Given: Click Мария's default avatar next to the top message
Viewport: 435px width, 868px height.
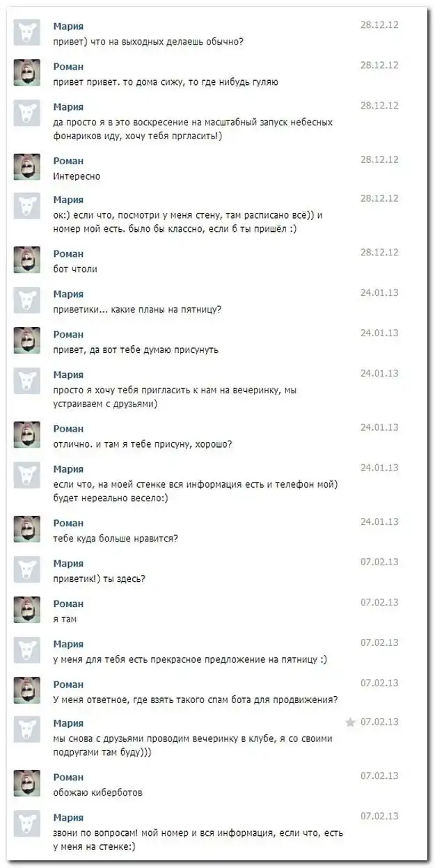Looking at the screenshot, I should click(26, 33).
